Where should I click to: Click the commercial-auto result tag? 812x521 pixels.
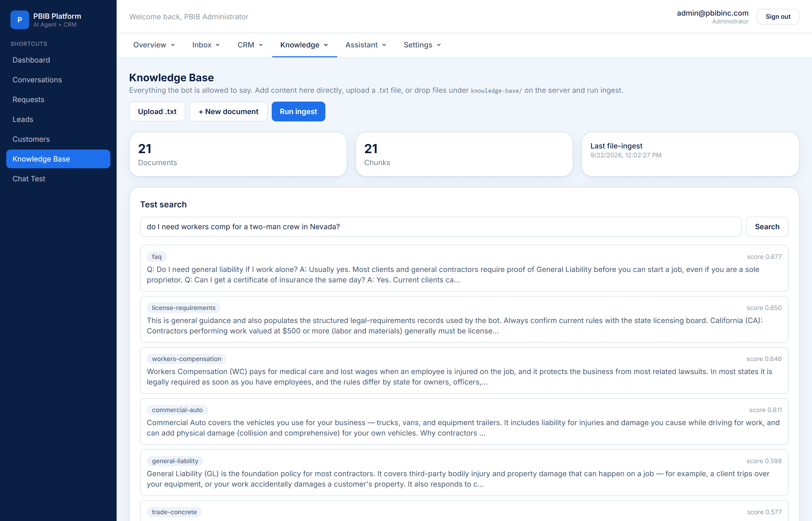177,410
